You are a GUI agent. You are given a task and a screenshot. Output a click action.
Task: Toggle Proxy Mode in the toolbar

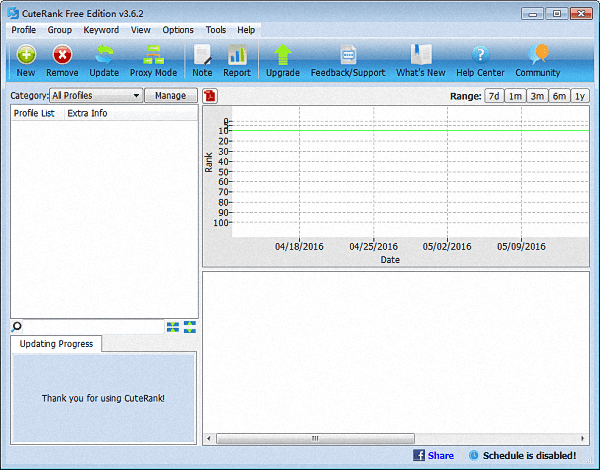tap(153, 56)
